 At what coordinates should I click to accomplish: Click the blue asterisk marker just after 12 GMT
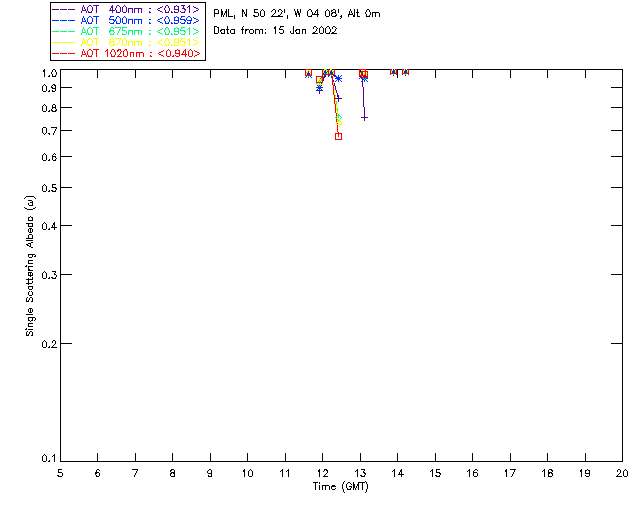[x=339, y=78]
